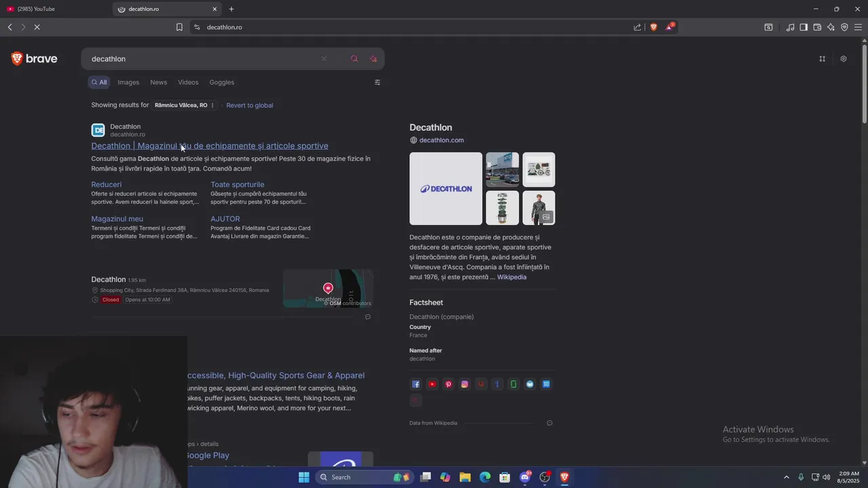
Task: Toggle the browser sidebar panel icon
Action: click(x=804, y=27)
